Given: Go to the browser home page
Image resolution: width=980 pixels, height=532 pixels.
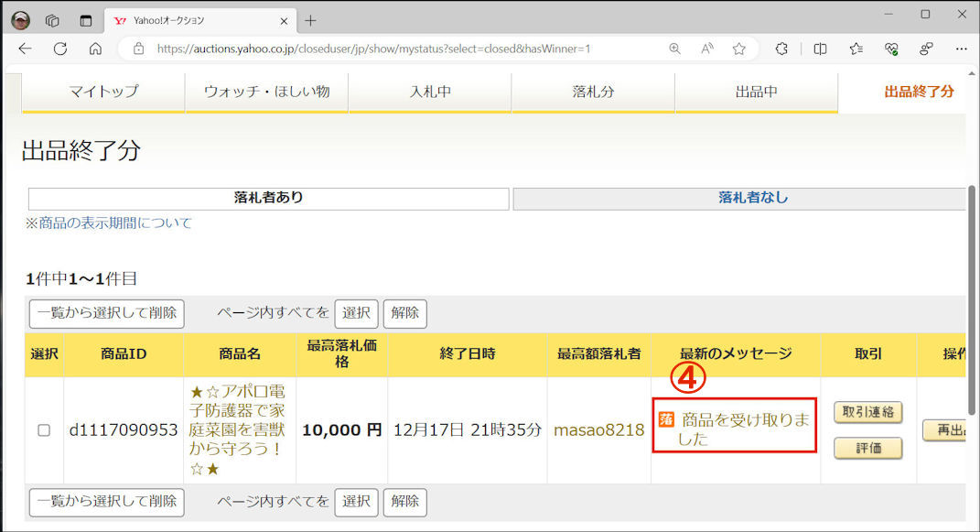Looking at the screenshot, I should click(x=95, y=49).
